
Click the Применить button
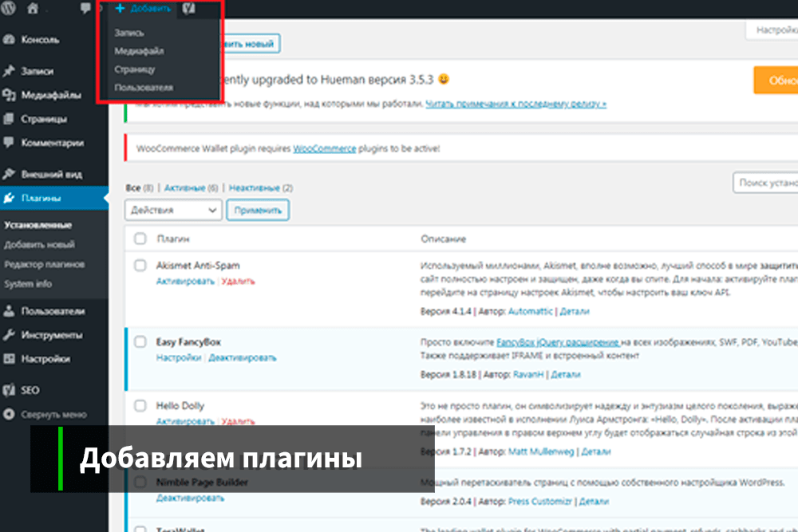pyautogui.click(x=258, y=210)
